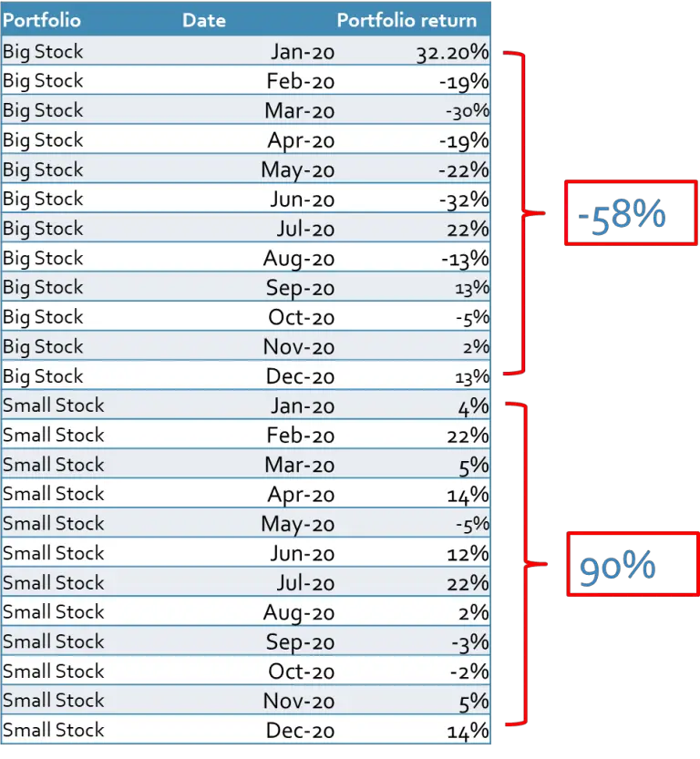Viewport: 700px width, 759px height.
Task: Select Big Stock's Mar-20 date cell
Action: pos(300,111)
